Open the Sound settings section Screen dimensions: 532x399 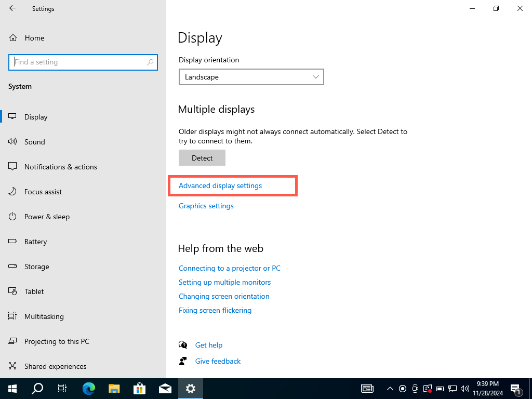click(x=34, y=142)
